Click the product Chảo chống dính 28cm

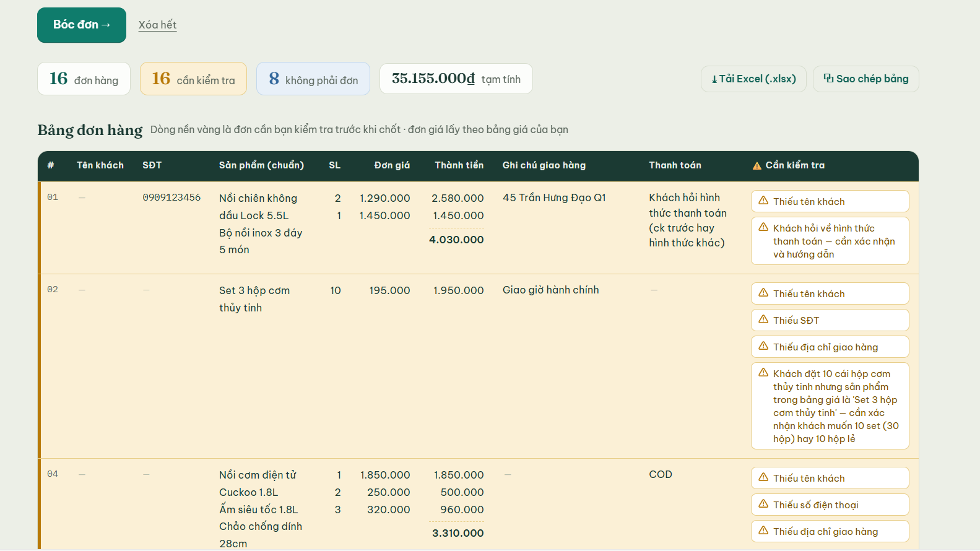(x=261, y=535)
